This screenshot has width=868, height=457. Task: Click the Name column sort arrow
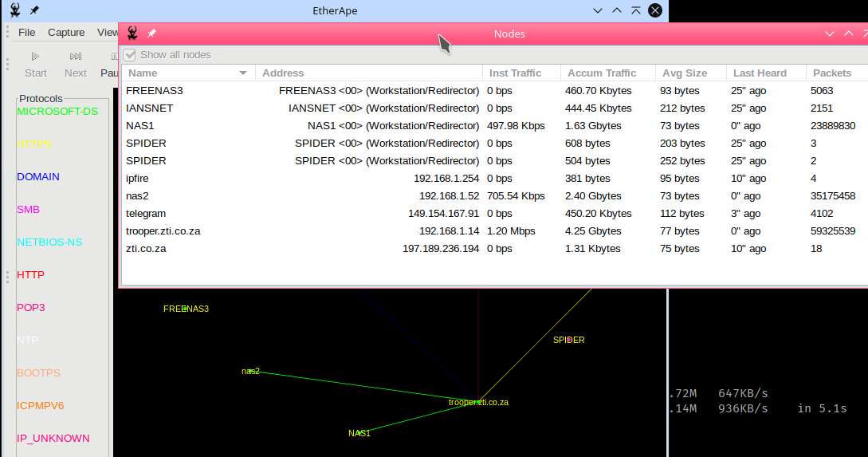tap(243, 73)
